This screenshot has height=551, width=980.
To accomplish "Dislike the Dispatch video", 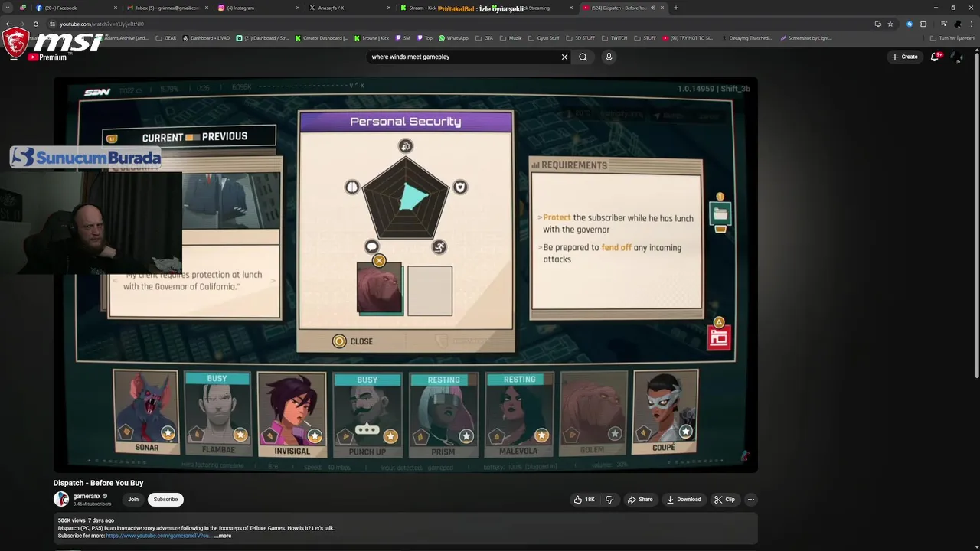I will coord(609,499).
